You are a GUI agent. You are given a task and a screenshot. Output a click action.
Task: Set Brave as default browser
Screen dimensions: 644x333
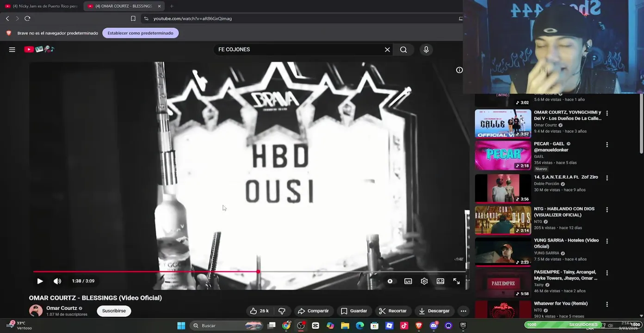140,33
